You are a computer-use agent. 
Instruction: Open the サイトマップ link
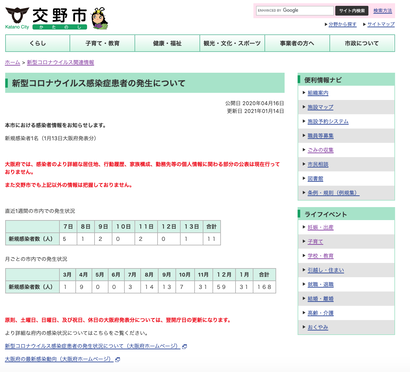tap(381, 24)
